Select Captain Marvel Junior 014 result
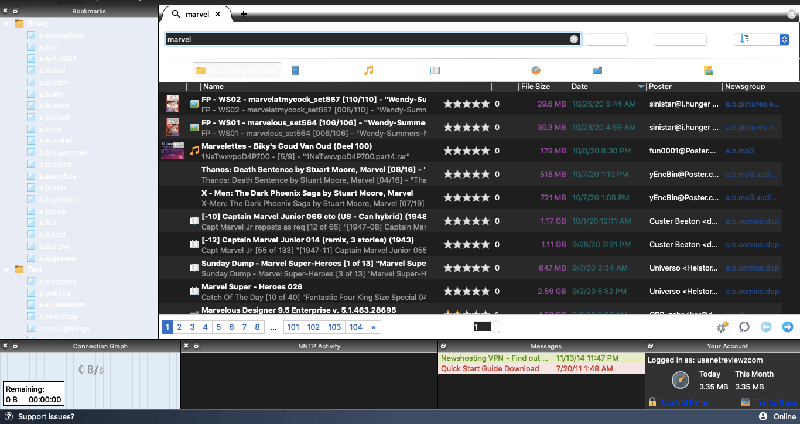Screen dimensions: 800x424 [x=470, y=244]
